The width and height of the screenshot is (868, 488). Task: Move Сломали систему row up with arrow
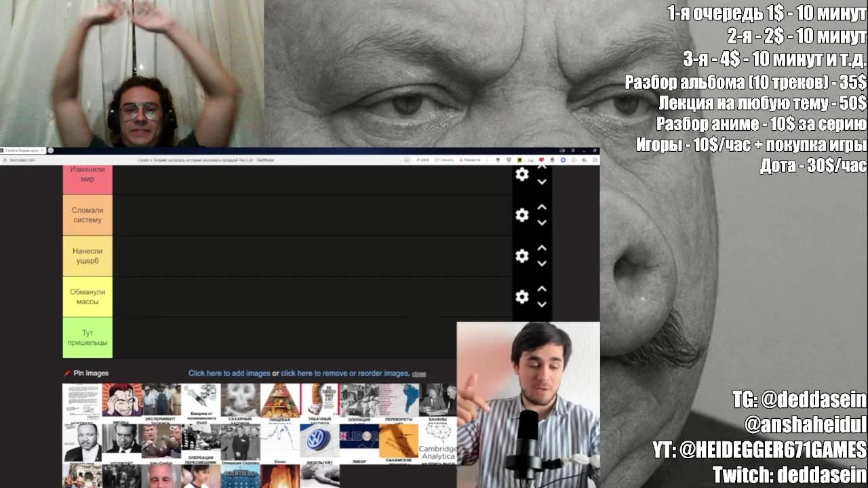(x=542, y=207)
